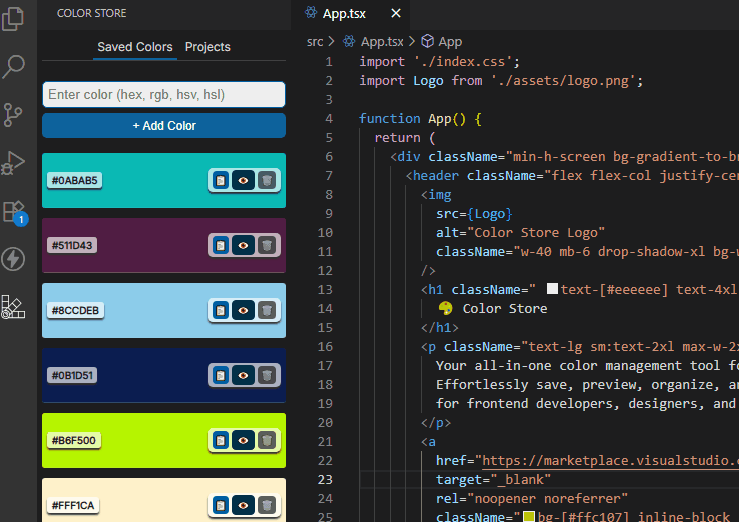
Task: Delete the #0ABAB5 saved color
Action: point(267,180)
